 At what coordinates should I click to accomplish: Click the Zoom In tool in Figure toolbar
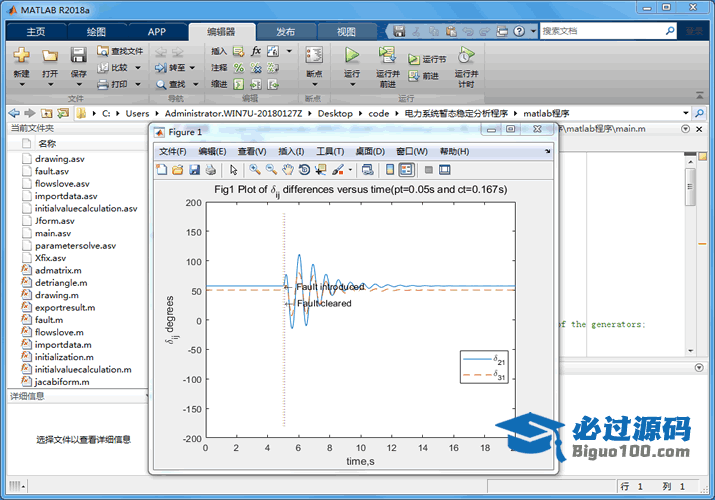(255, 170)
